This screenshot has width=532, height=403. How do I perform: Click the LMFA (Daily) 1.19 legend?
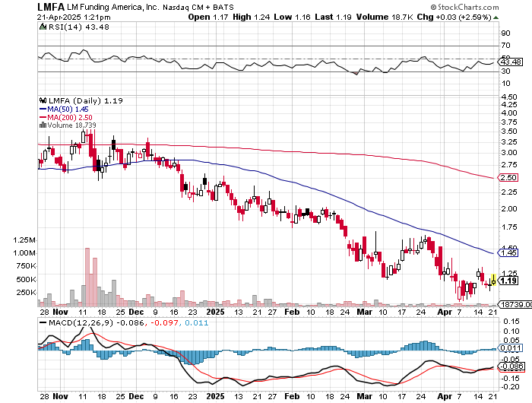(x=85, y=100)
